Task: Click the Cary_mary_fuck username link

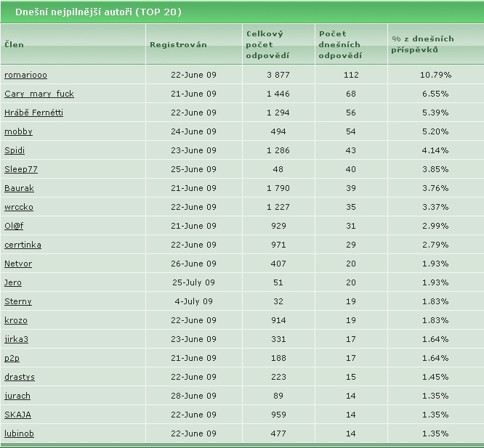Action: click(39, 94)
